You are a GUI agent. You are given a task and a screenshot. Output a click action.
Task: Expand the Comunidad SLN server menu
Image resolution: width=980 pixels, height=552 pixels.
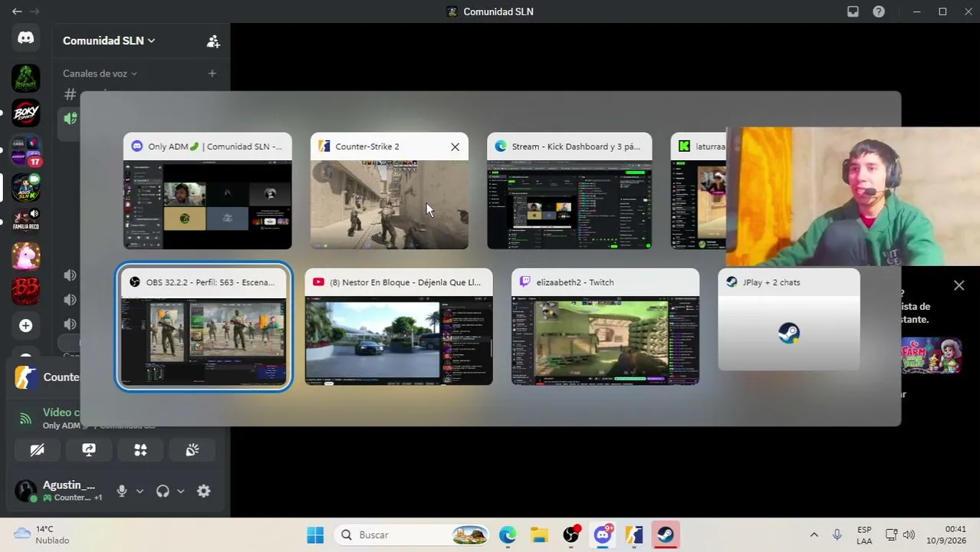109,41
